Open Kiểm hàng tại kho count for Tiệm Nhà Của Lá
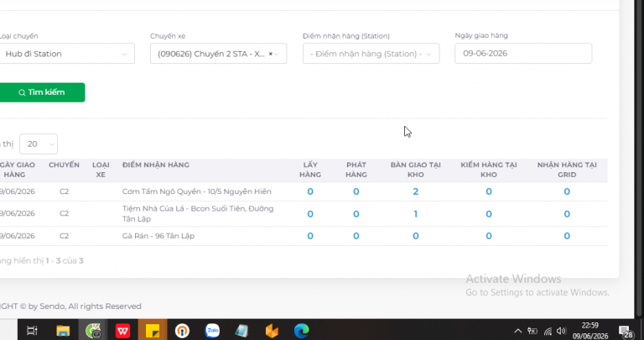The image size is (644, 340). 489,214
